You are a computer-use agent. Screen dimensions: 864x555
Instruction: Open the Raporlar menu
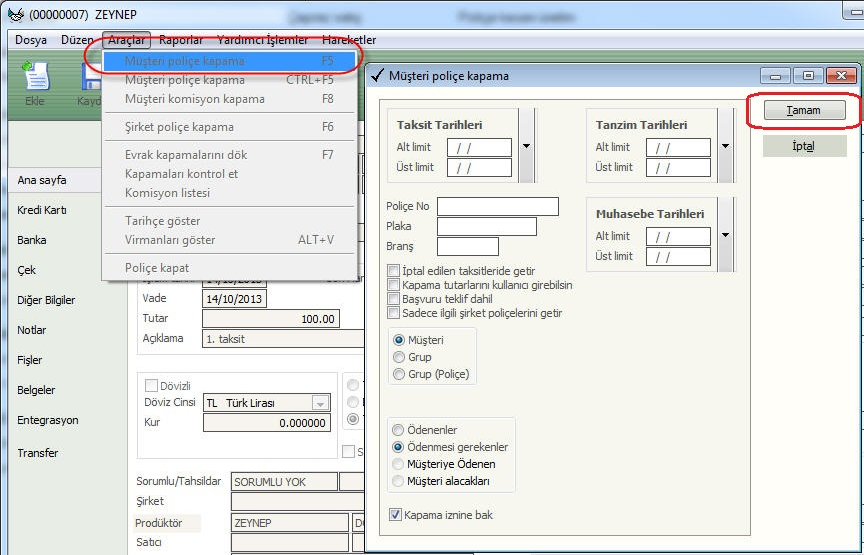[181, 40]
